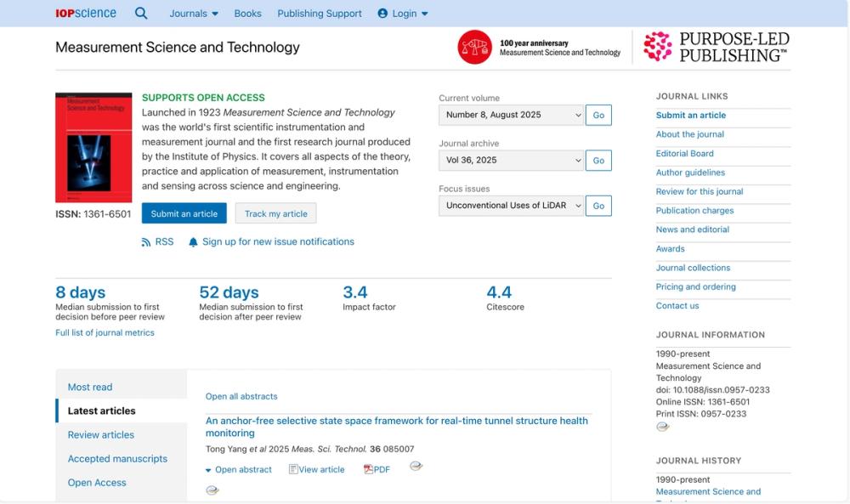Image resolution: width=850 pixels, height=504 pixels.
Task: Open the Current volume dropdown
Action: (511, 115)
